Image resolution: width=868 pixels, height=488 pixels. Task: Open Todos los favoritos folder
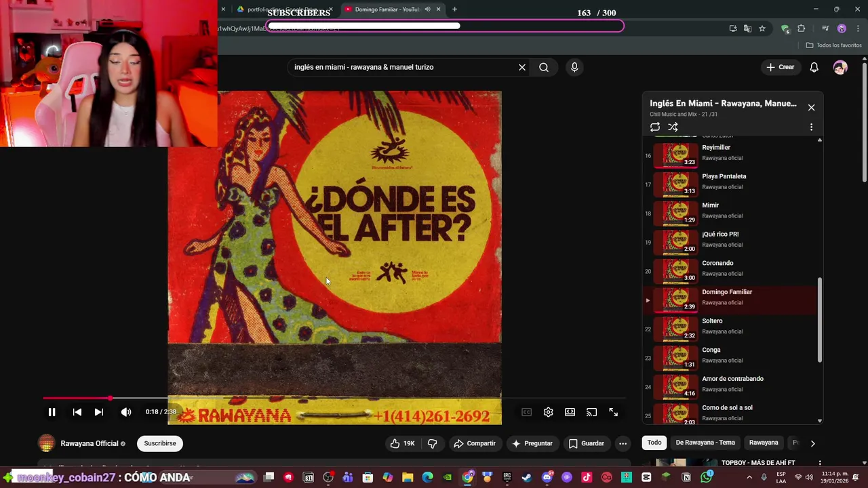coord(834,45)
